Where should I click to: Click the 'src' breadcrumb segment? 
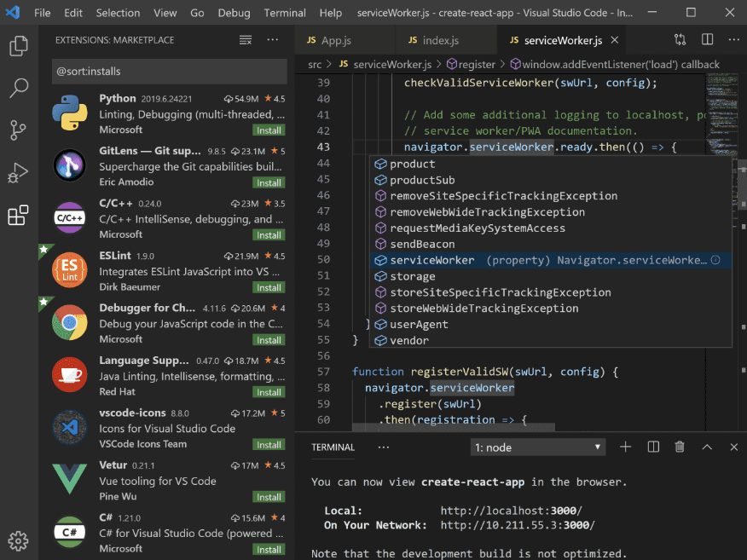tap(315, 64)
